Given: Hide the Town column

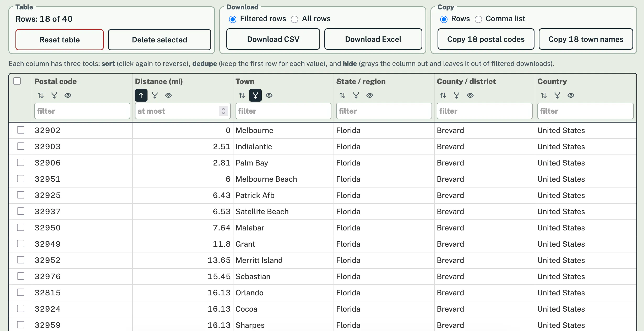Looking at the screenshot, I should tap(269, 95).
